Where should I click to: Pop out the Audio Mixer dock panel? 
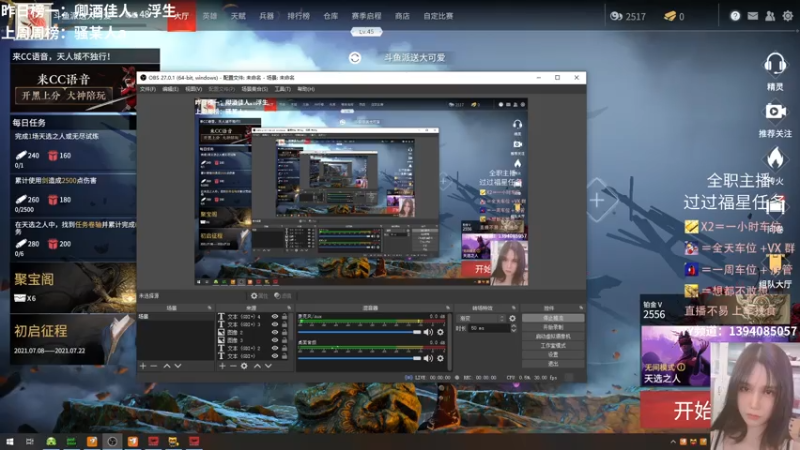[x=448, y=308]
